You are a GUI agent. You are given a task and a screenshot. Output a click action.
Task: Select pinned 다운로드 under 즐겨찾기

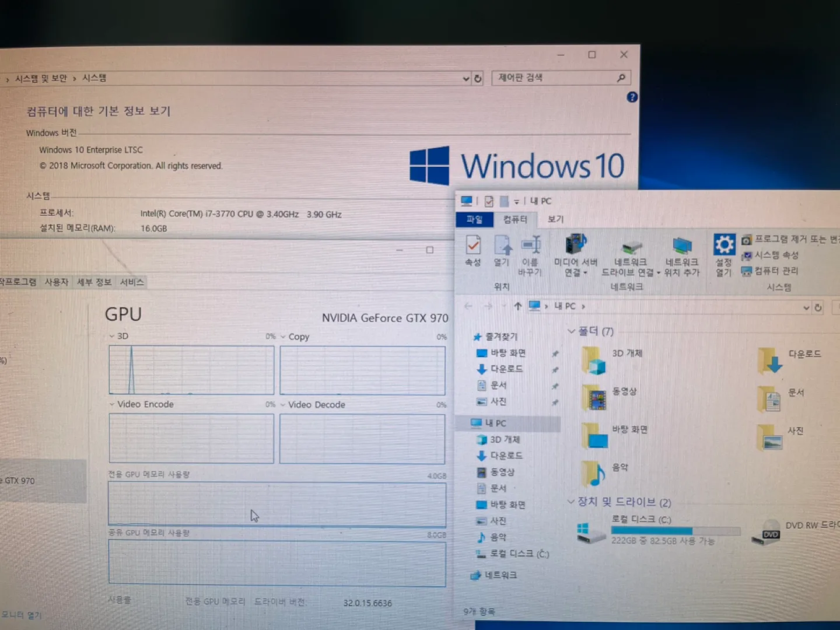pyautogui.click(x=500, y=369)
